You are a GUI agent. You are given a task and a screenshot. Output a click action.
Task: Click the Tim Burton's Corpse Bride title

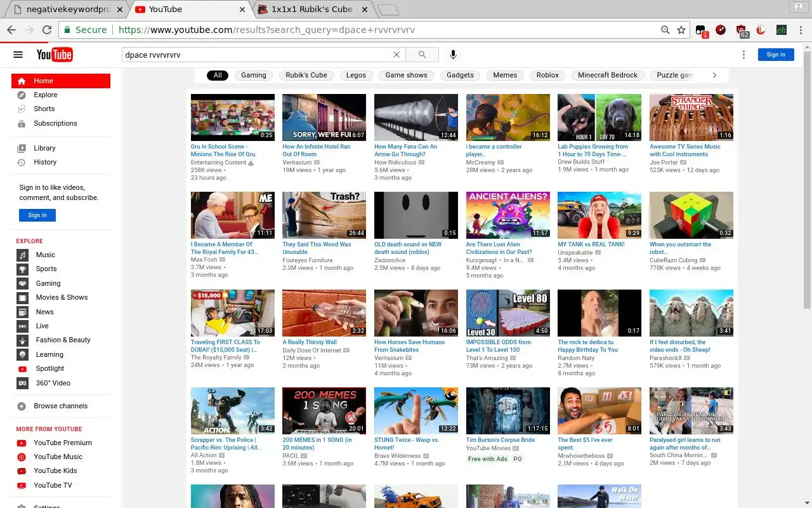point(501,440)
